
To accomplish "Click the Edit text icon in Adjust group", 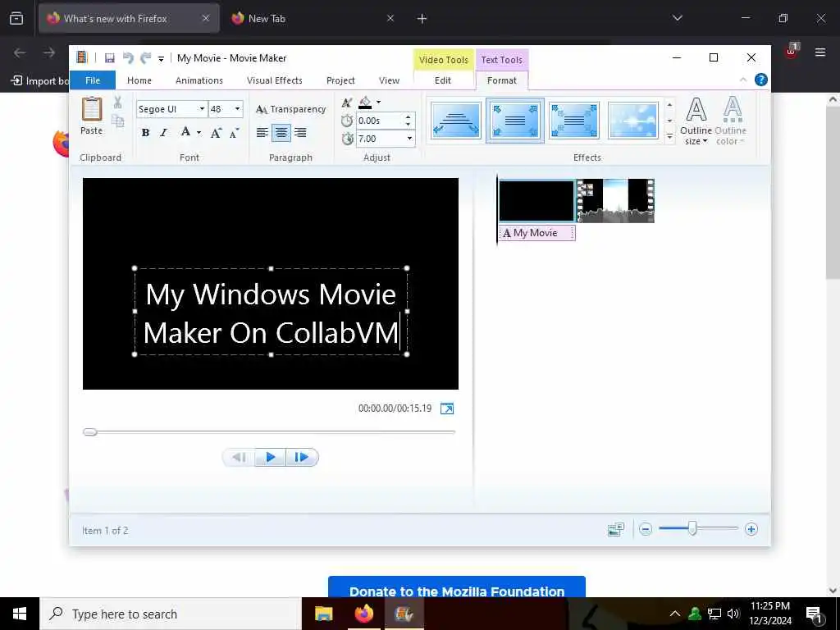I will [x=347, y=103].
